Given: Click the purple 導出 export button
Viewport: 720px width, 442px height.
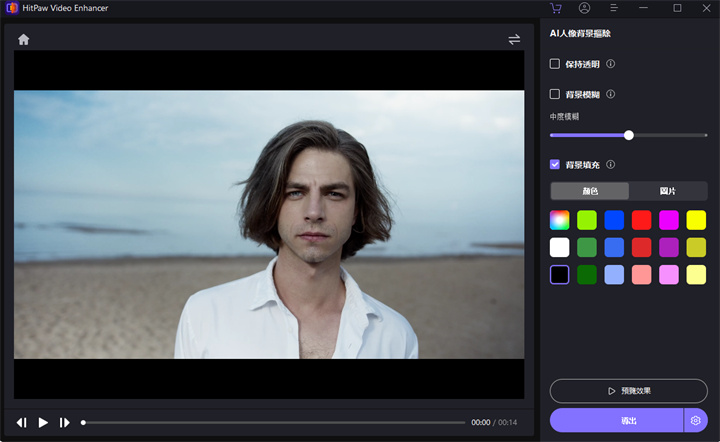Looking at the screenshot, I should coord(616,421).
